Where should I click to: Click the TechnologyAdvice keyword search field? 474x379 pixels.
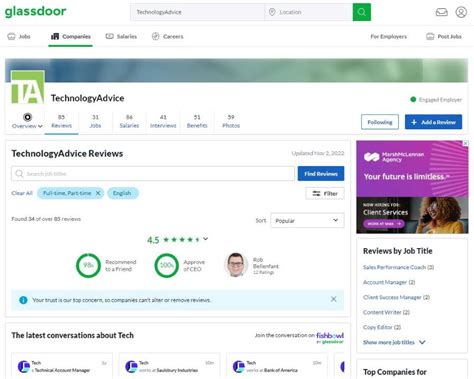tap(197, 12)
